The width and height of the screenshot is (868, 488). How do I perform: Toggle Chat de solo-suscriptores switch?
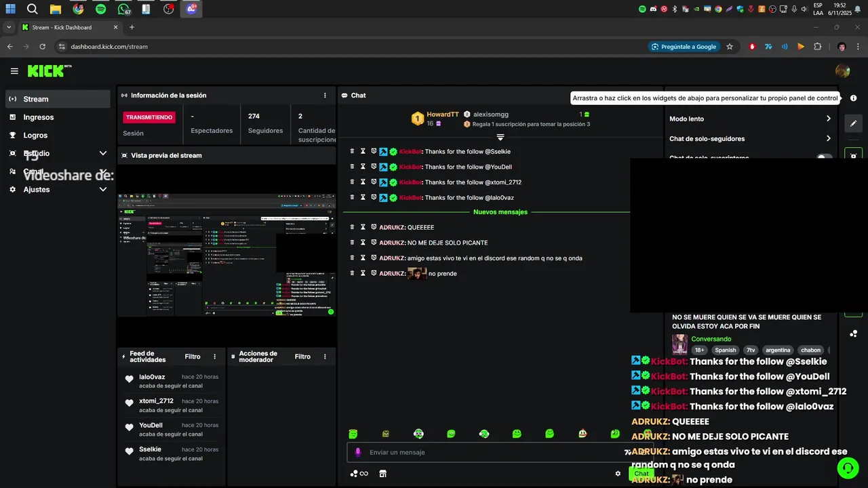(x=825, y=158)
